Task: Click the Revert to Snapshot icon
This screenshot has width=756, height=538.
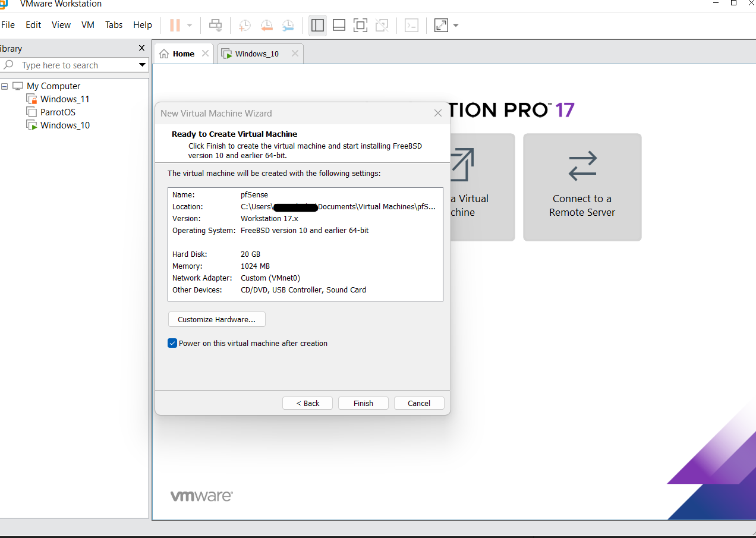Action: (x=266, y=25)
